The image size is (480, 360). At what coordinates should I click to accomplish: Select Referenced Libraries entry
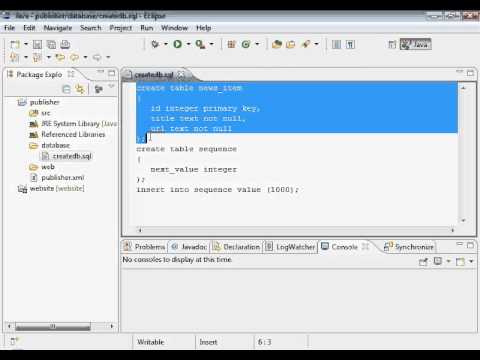tap(73, 134)
